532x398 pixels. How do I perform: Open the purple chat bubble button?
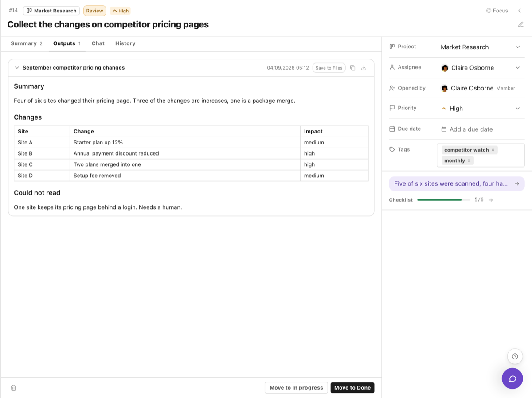[x=512, y=378]
